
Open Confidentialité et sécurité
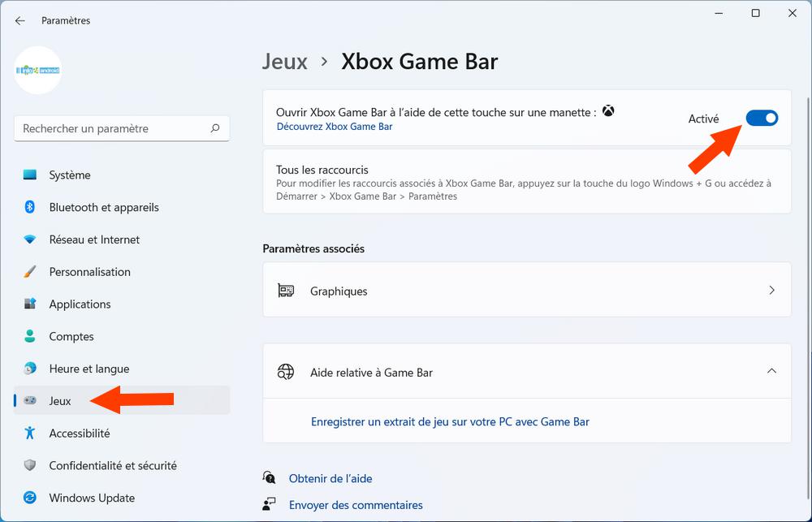122,465
